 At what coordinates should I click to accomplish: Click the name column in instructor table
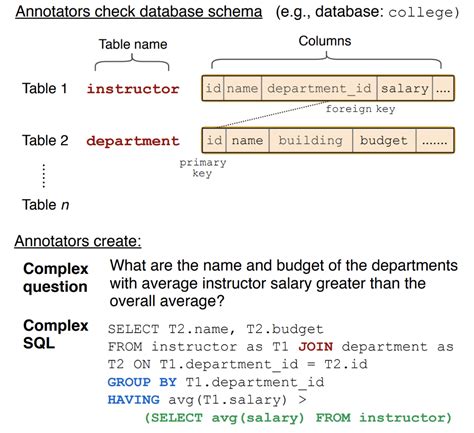(243, 88)
